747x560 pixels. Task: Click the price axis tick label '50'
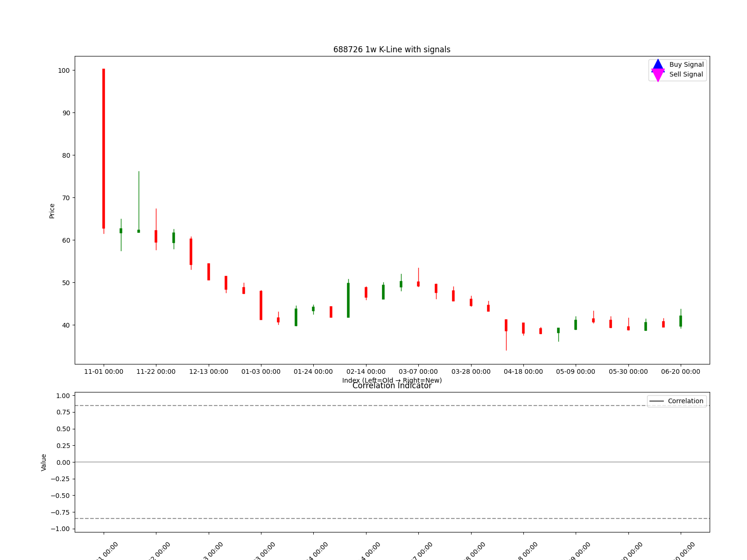tap(66, 283)
